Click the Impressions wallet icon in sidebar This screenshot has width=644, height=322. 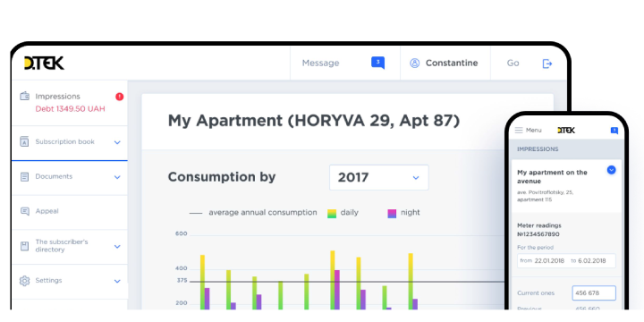(25, 96)
